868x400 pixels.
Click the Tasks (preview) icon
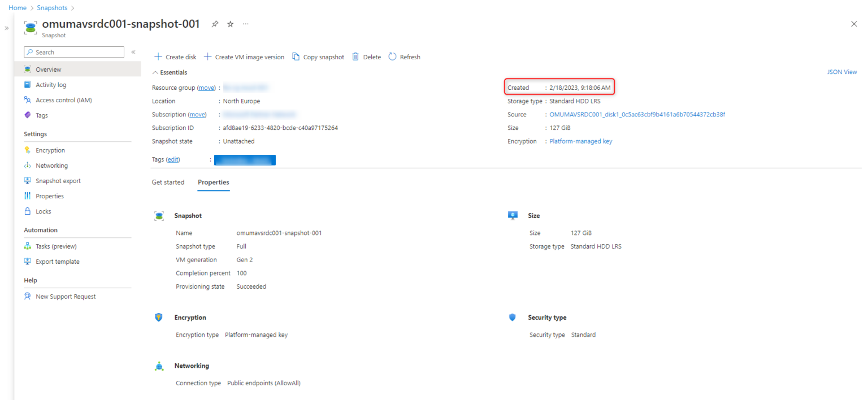[x=28, y=246]
